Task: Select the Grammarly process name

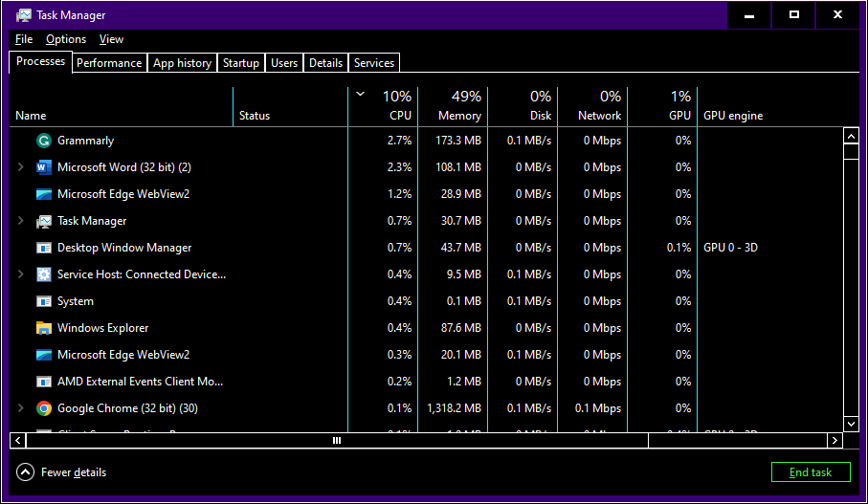Action: (85, 141)
